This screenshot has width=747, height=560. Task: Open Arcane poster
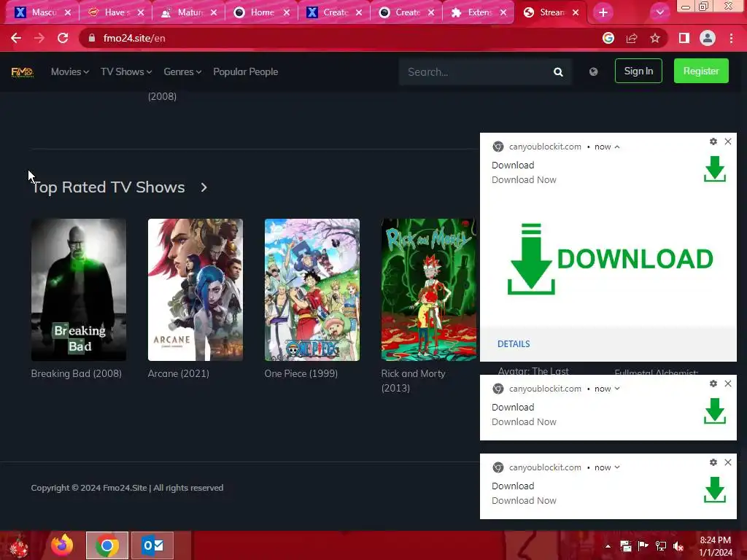196,289
